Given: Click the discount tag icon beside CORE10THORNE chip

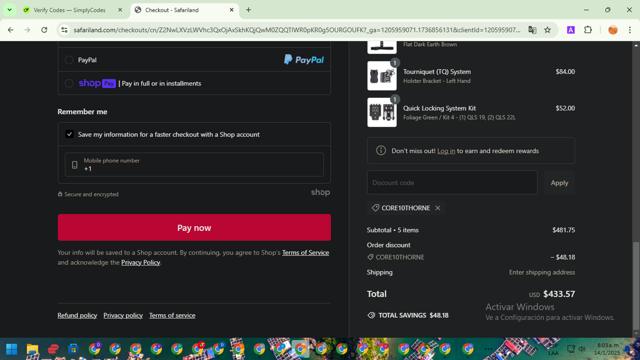Looking at the screenshot, I should [x=375, y=208].
